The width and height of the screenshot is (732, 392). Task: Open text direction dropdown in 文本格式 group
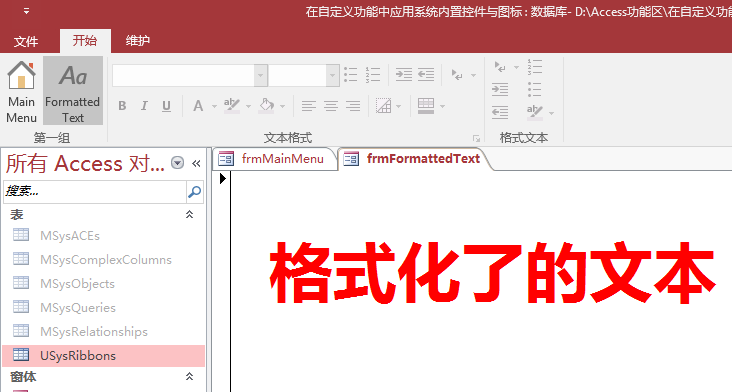[473, 75]
